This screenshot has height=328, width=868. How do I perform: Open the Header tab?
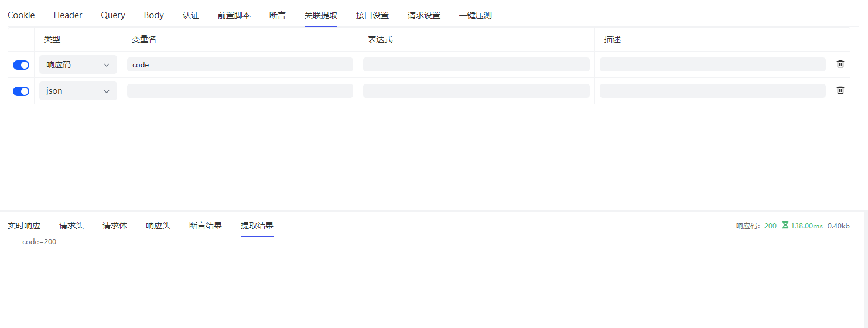68,15
